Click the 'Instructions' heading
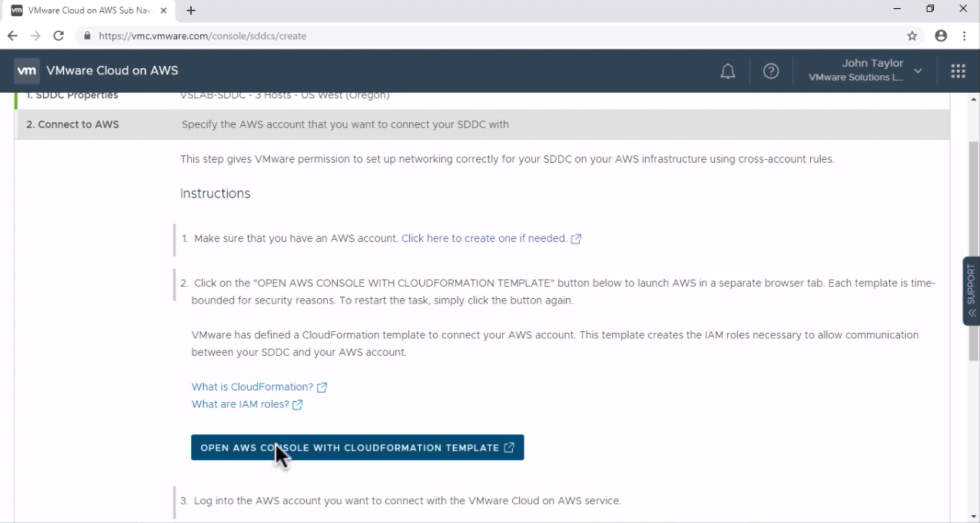 pyautogui.click(x=215, y=193)
